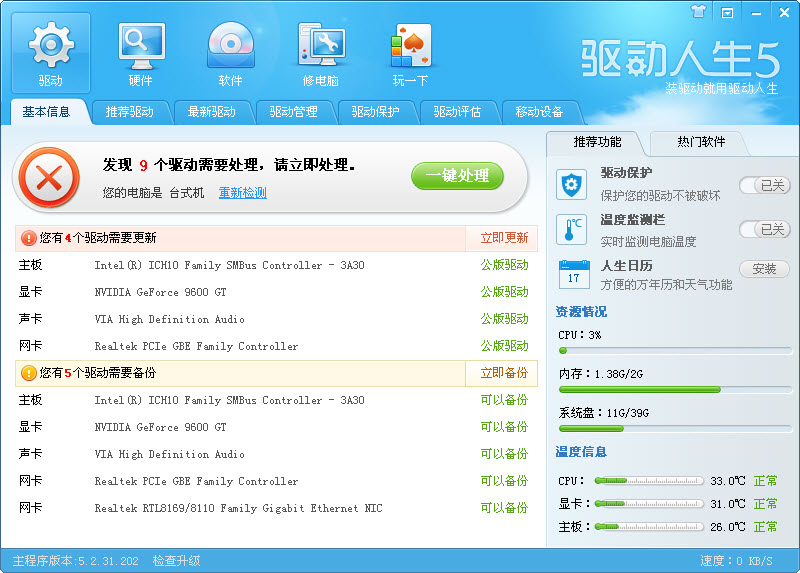Click the 温度信息 heading
This screenshot has width=800, height=573.
point(581,452)
